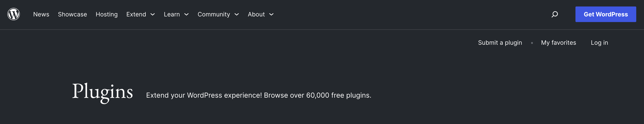Screen dimensions: 644x124
Task: Click the Log in link
Action: [x=599, y=43]
